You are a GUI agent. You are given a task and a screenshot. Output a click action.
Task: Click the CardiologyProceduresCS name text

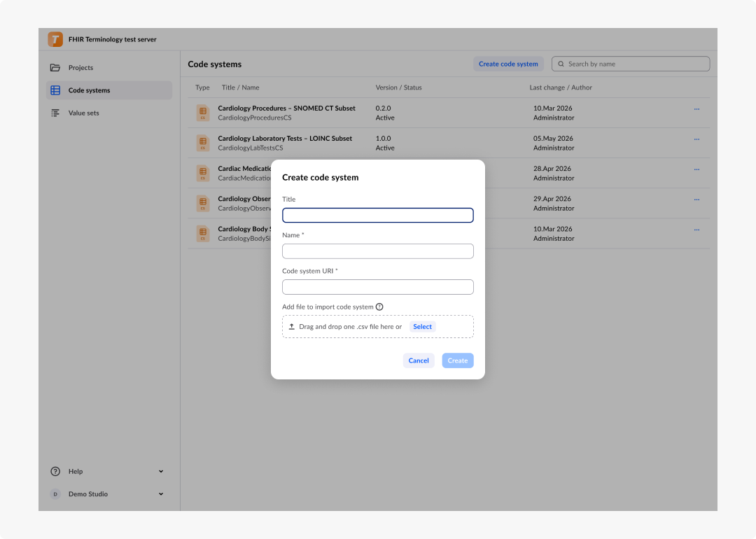(x=255, y=118)
